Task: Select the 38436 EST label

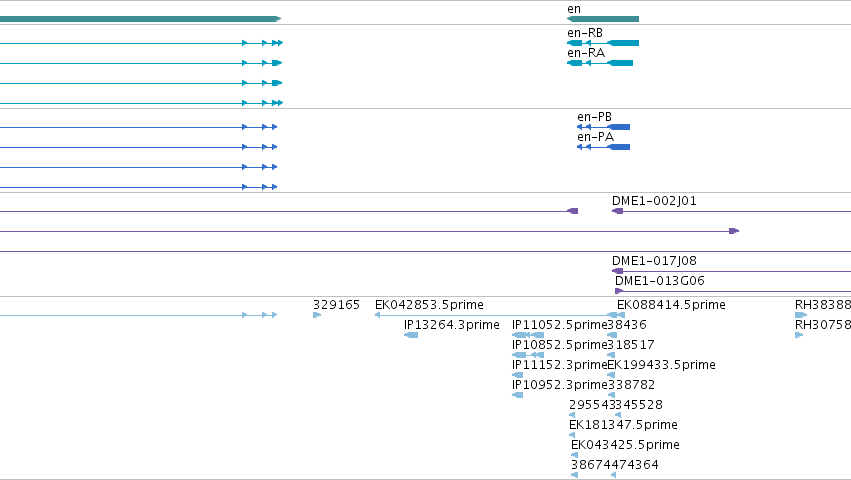Action: (627, 325)
